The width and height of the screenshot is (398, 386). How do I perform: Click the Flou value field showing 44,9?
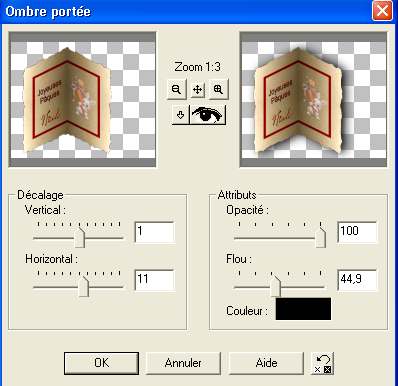pos(357,280)
